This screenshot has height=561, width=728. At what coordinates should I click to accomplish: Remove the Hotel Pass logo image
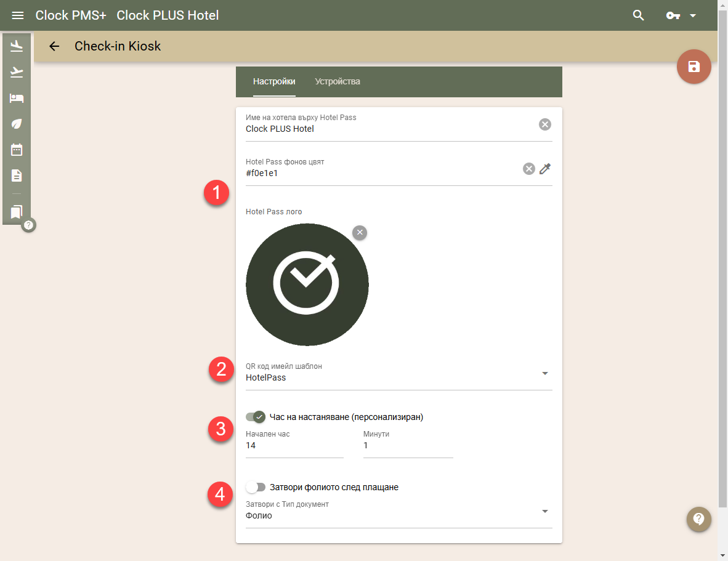(360, 233)
